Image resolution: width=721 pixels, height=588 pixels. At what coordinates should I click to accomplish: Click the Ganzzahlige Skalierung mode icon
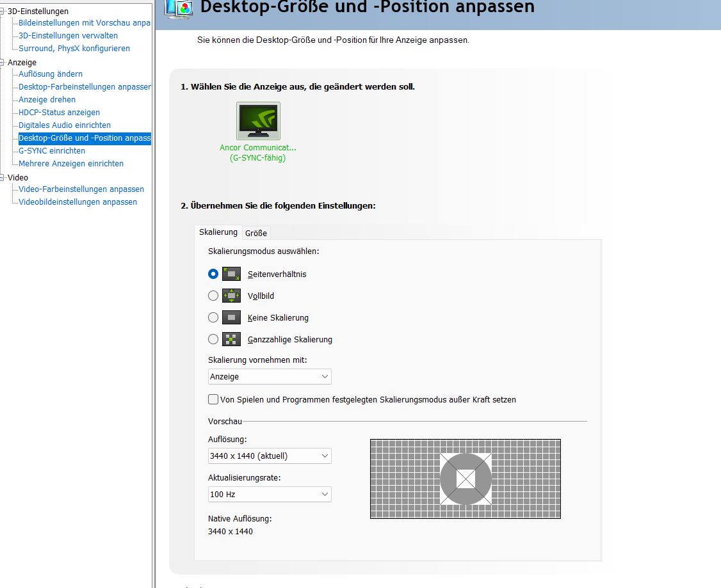(231, 339)
